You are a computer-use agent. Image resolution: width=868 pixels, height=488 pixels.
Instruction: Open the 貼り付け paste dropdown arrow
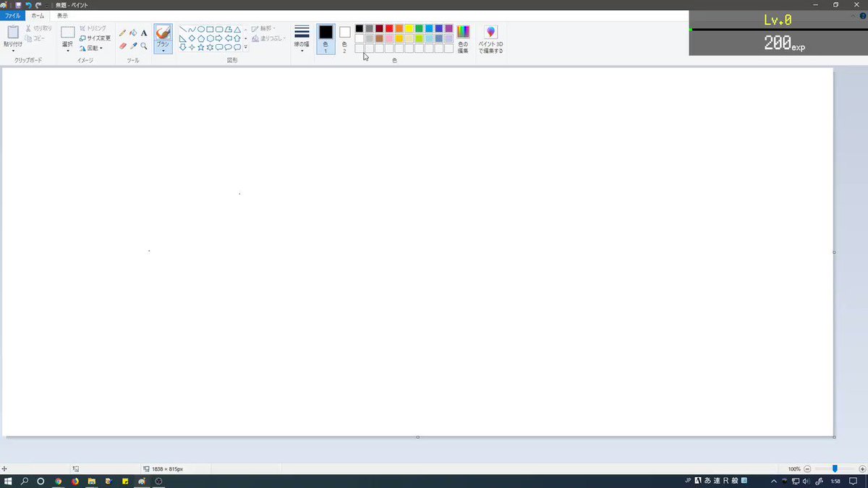pos(12,51)
